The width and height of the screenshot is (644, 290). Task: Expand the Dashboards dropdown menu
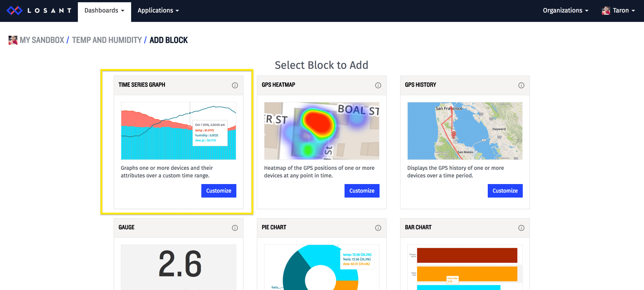(x=104, y=11)
